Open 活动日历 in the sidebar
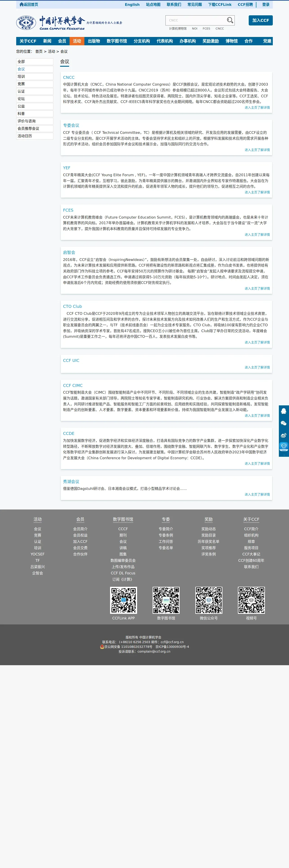This screenshot has width=289, height=868. point(35,136)
